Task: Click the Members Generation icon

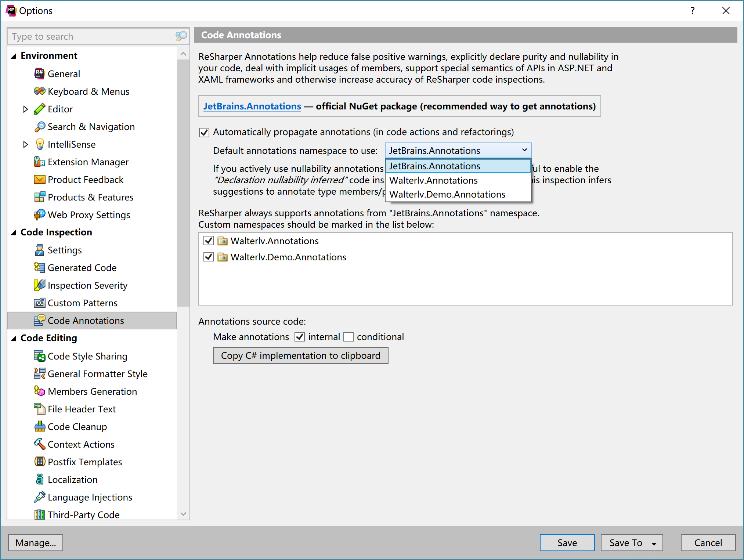Action: pos(39,391)
